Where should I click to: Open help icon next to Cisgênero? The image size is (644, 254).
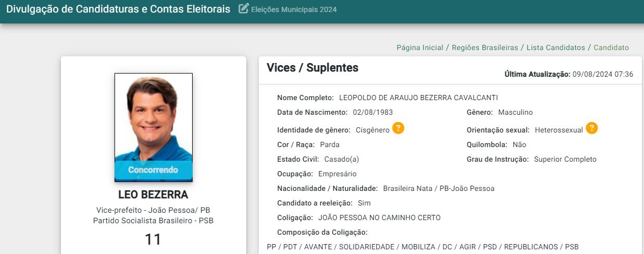398,128
